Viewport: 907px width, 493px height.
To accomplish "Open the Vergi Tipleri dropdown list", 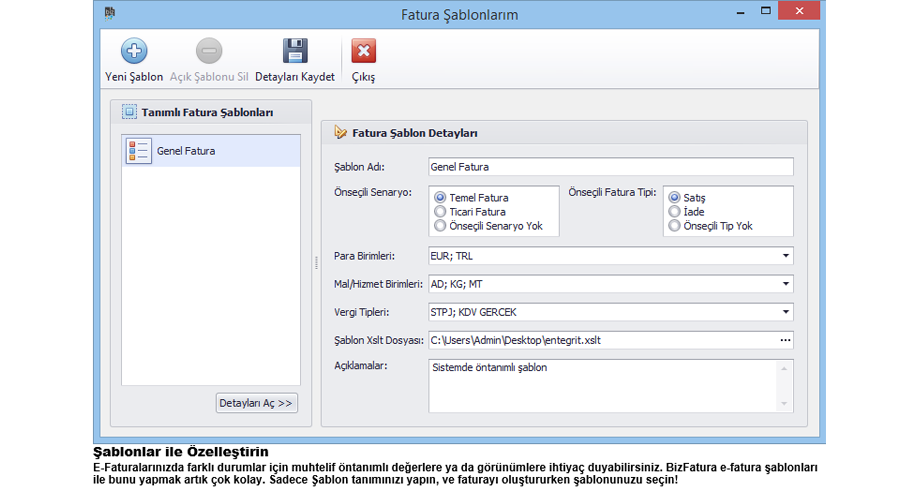I will (x=786, y=312).
